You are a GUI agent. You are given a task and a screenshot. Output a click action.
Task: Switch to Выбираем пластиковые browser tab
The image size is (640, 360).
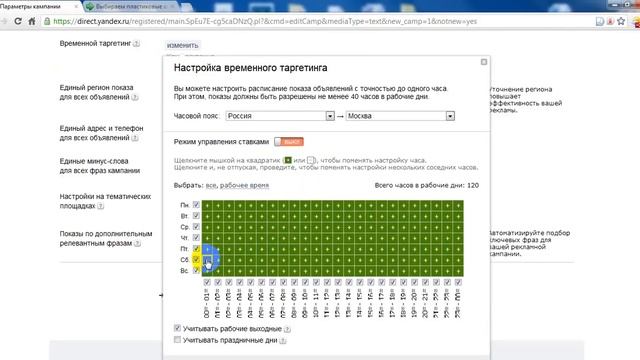(x=131, y=7)
